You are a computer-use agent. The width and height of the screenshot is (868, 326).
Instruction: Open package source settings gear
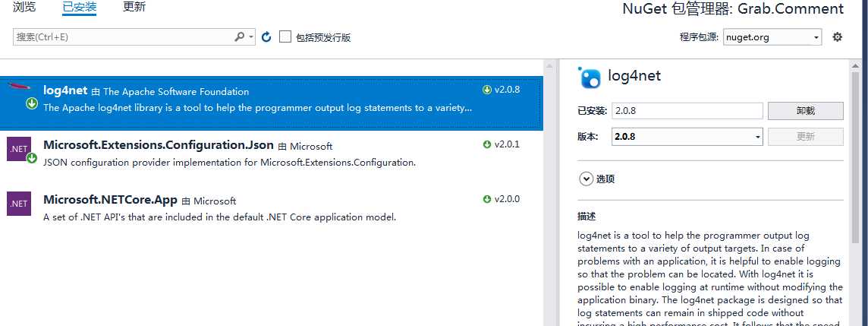838,37
